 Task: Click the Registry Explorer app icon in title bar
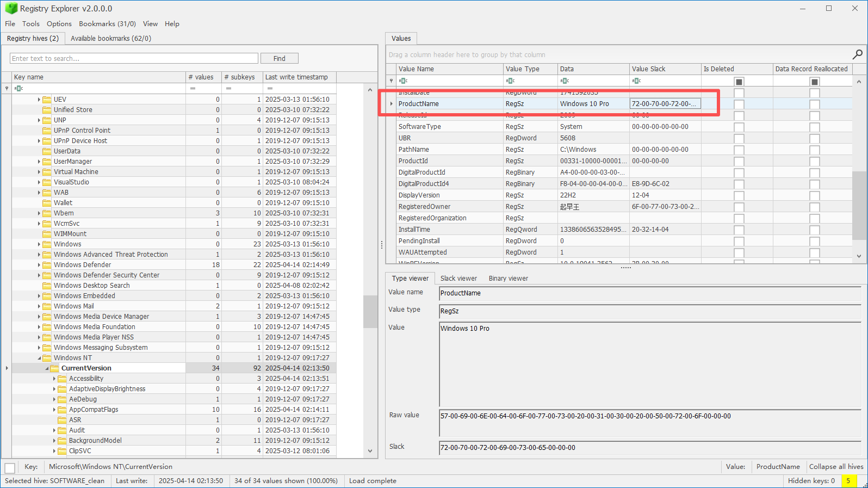click(11, 8)
